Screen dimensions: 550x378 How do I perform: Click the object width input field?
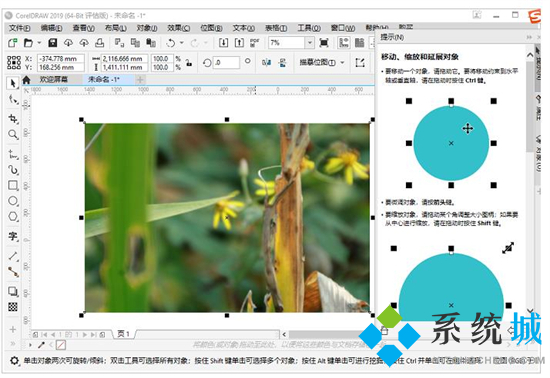[x=124, y=59]
